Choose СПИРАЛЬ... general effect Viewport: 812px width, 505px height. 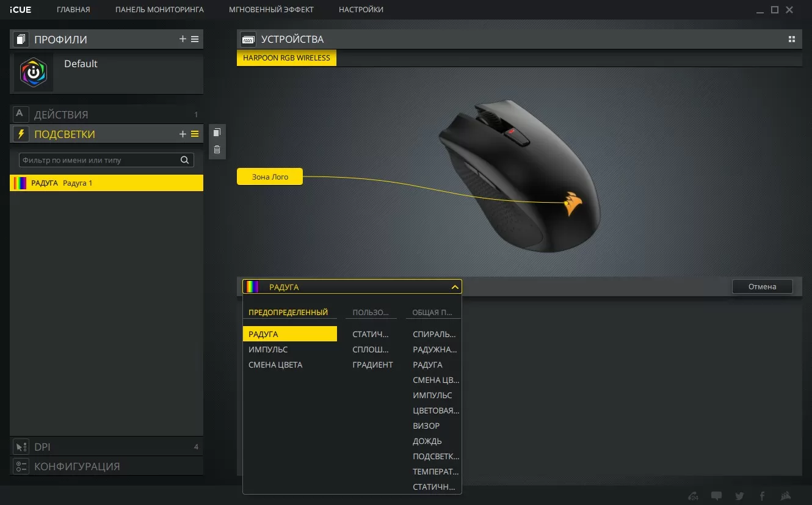pyautogui.click(x=434, y=334)
